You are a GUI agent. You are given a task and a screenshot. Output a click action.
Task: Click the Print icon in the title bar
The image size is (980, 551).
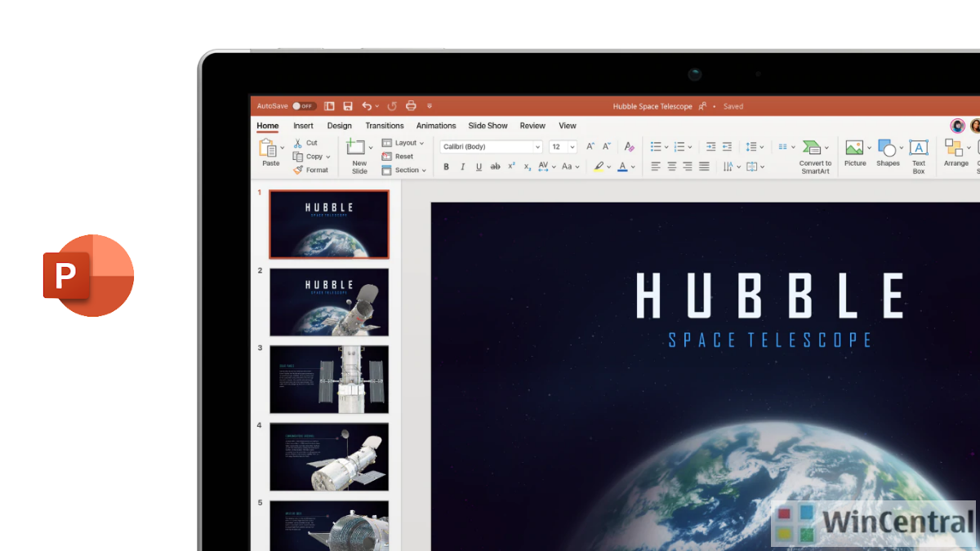point(411,106)
